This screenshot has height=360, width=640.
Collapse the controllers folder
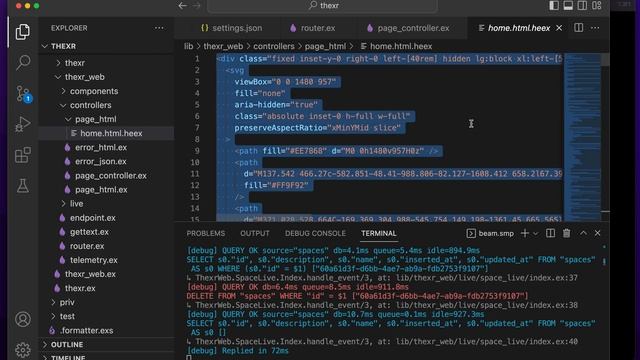tap(107, 105)
